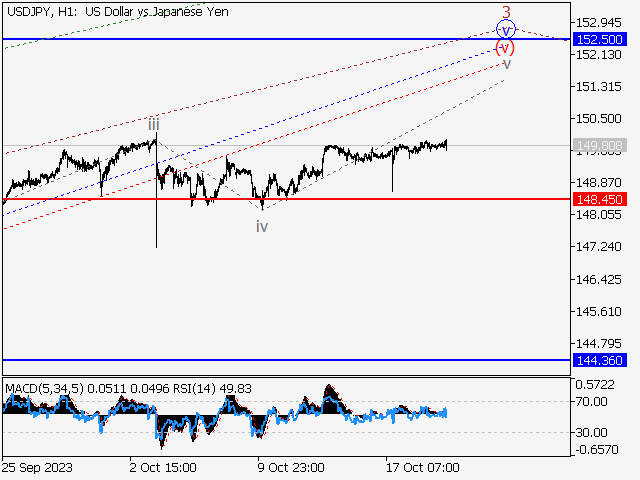Click the 0.5722 MACD scale value
This screenshot has height=480, width=640.
(x=595, y=384)
